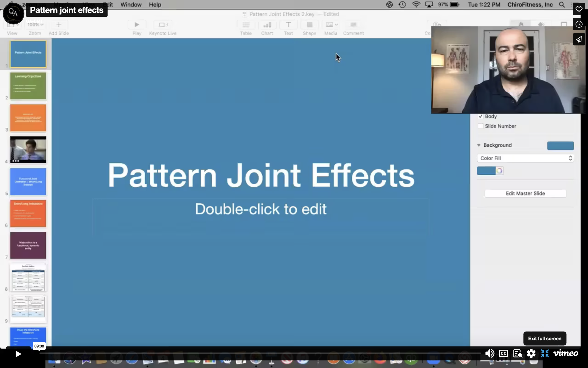Viewport: 588px width, 368px height.
Task: Toggle closed captions CC icon
Action: tap(503, 353)
